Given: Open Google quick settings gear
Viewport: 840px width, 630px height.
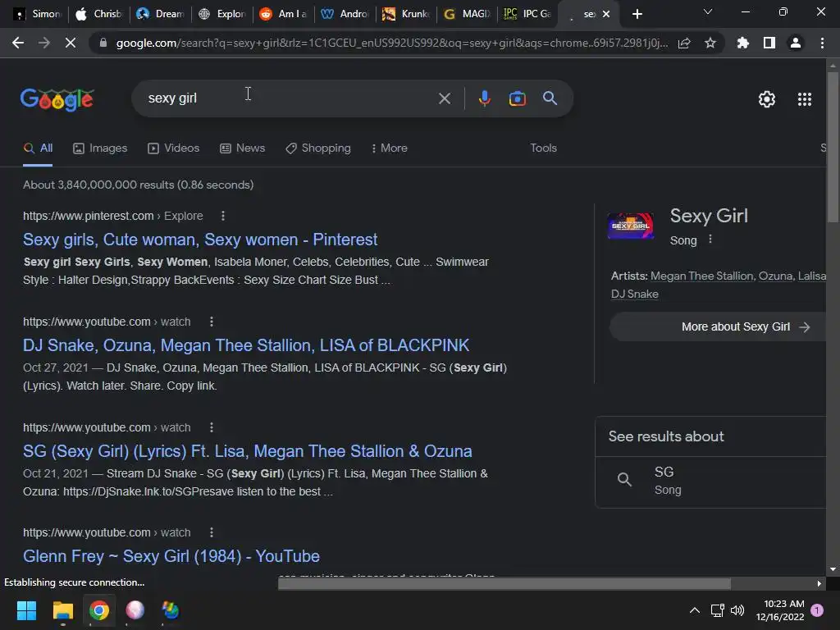Looking at the screenshot, I should click(x=767, y=99).
